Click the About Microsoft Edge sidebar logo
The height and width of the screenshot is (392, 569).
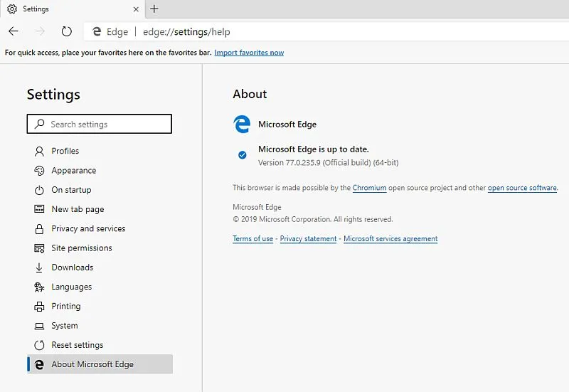click(39, 364)
